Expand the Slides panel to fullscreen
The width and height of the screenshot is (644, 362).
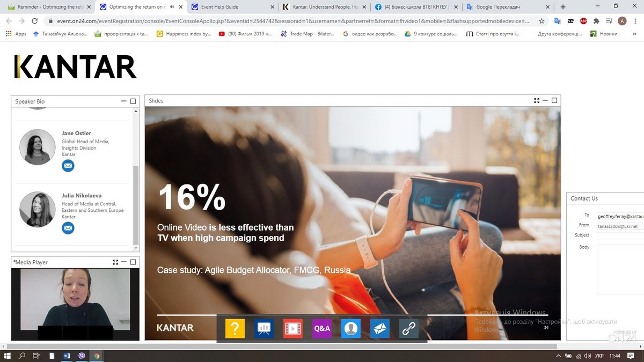point(536,100)
